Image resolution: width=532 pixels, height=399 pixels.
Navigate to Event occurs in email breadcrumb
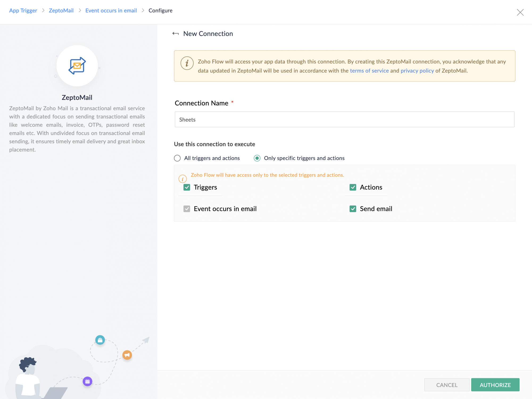tap(111, 10)
